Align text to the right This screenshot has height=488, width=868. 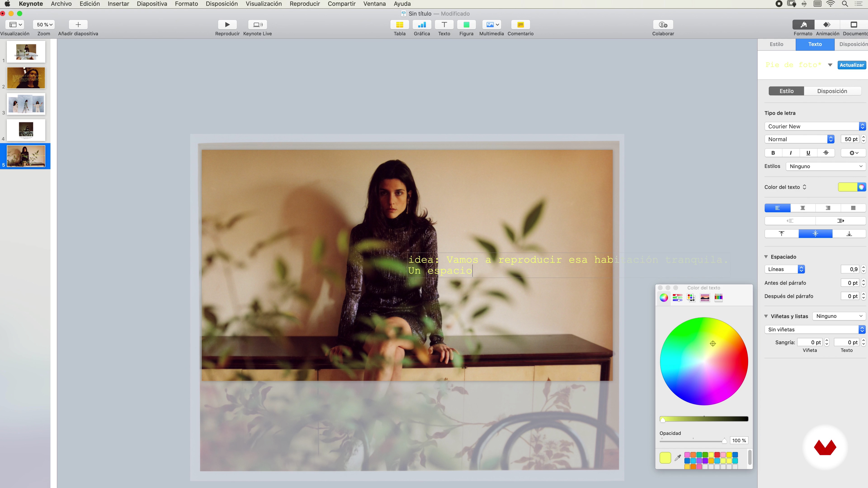828,208
